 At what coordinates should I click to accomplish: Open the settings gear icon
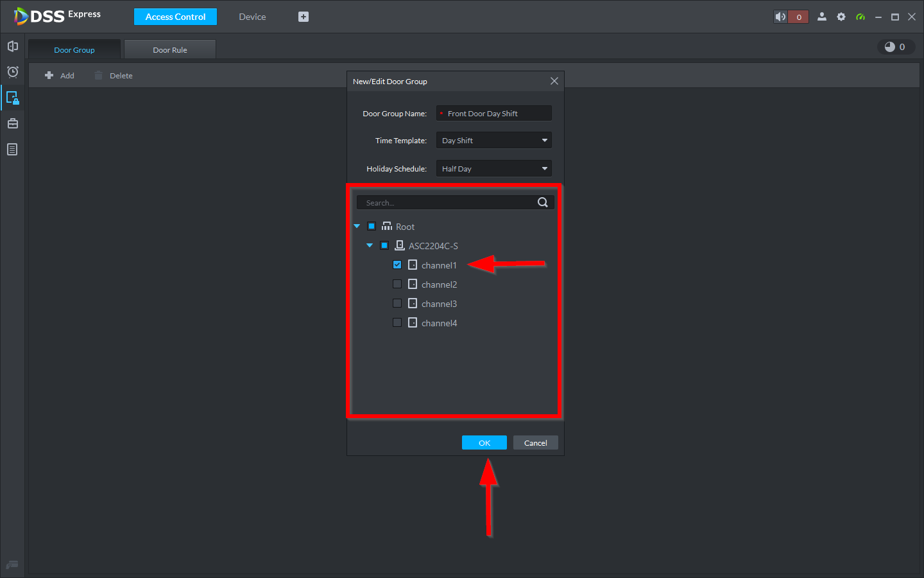(x=841, y=17)
